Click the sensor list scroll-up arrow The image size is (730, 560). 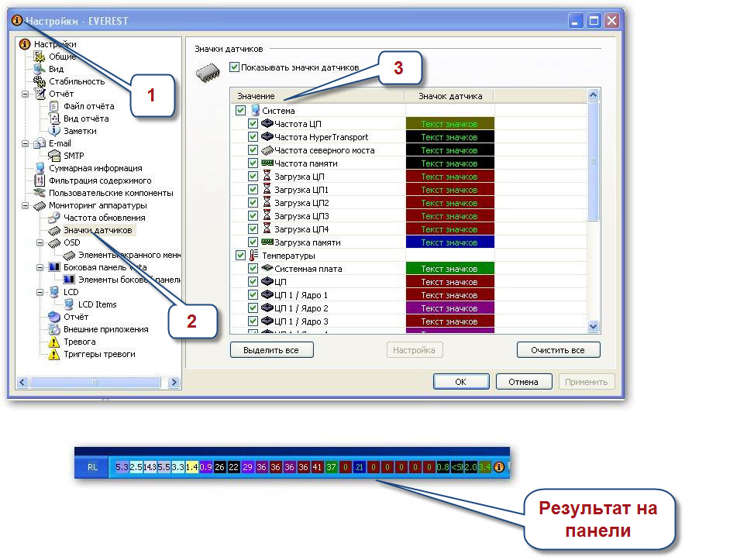593,95
